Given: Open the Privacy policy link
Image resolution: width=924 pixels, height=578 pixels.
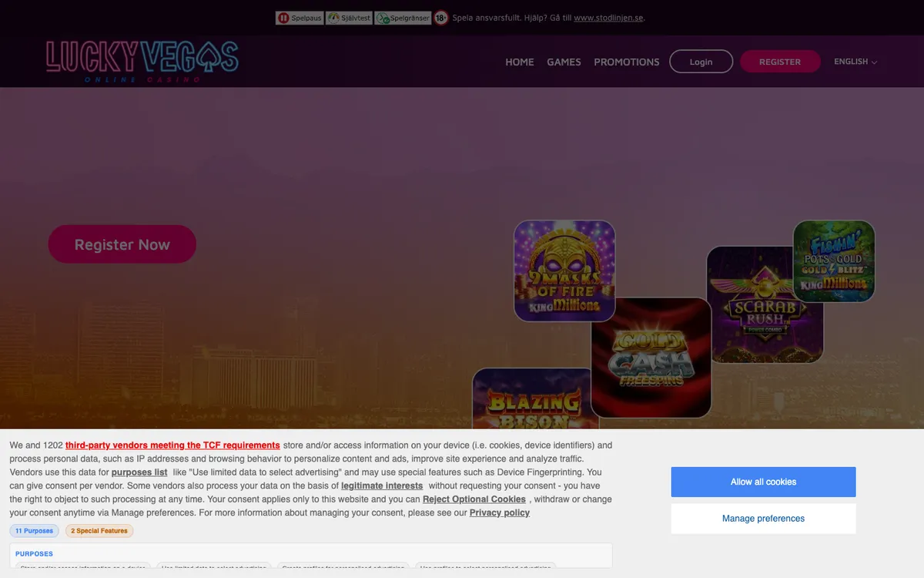Looking at the screenshot, I should [x=500, y=512].
